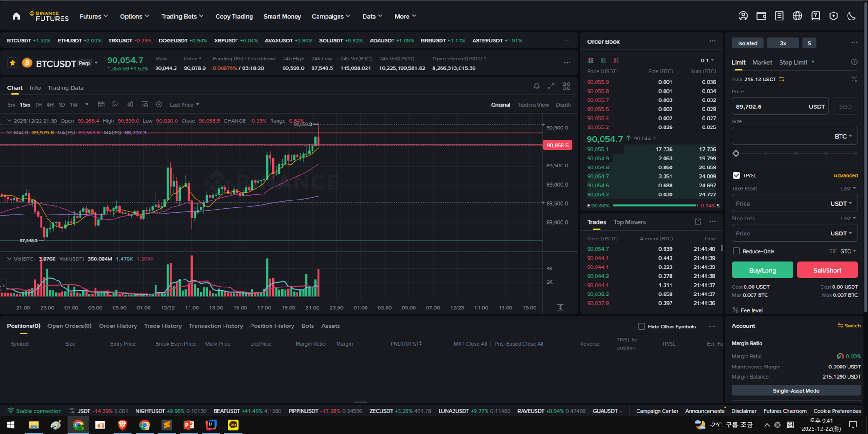Open the orders list icon in header

coord(779,16)
